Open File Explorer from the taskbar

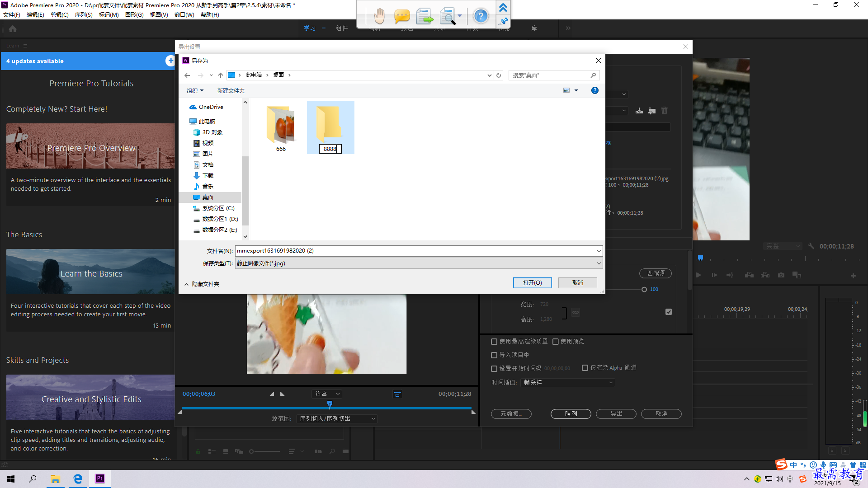[56, 479]
